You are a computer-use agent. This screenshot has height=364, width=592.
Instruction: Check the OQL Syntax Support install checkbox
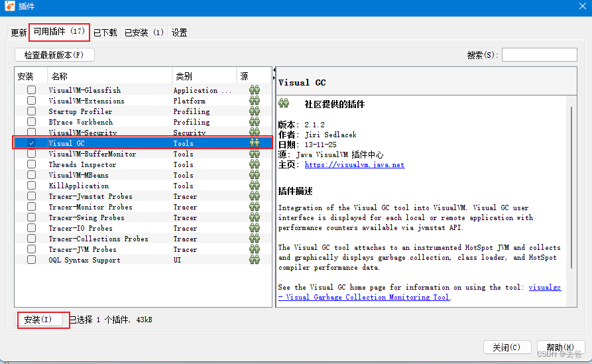pos(31,259)
